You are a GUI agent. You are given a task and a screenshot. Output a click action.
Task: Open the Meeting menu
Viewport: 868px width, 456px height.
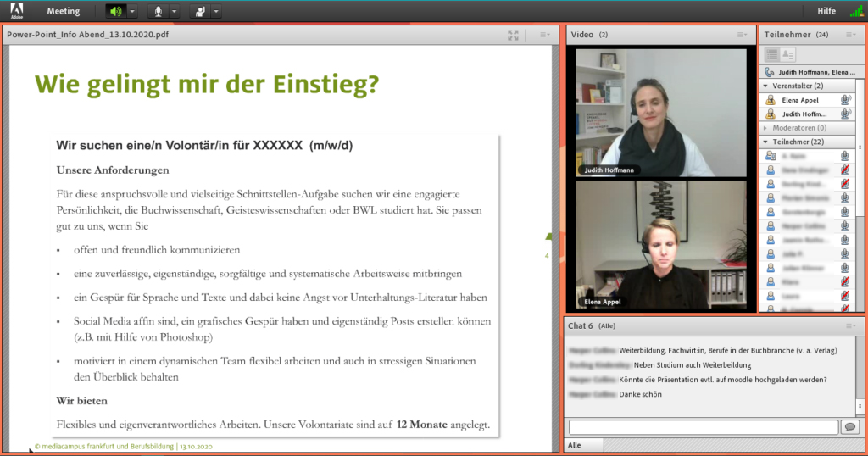tap(64, 11)
